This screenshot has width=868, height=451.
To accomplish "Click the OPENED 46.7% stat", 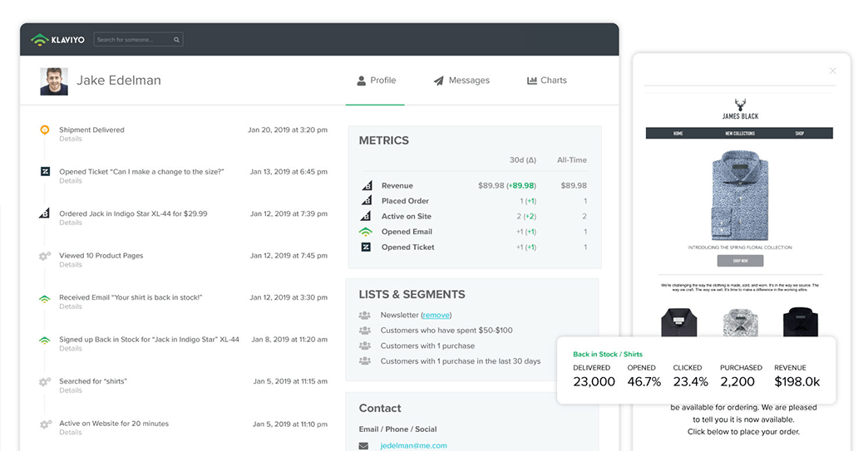I will point(644,376).
